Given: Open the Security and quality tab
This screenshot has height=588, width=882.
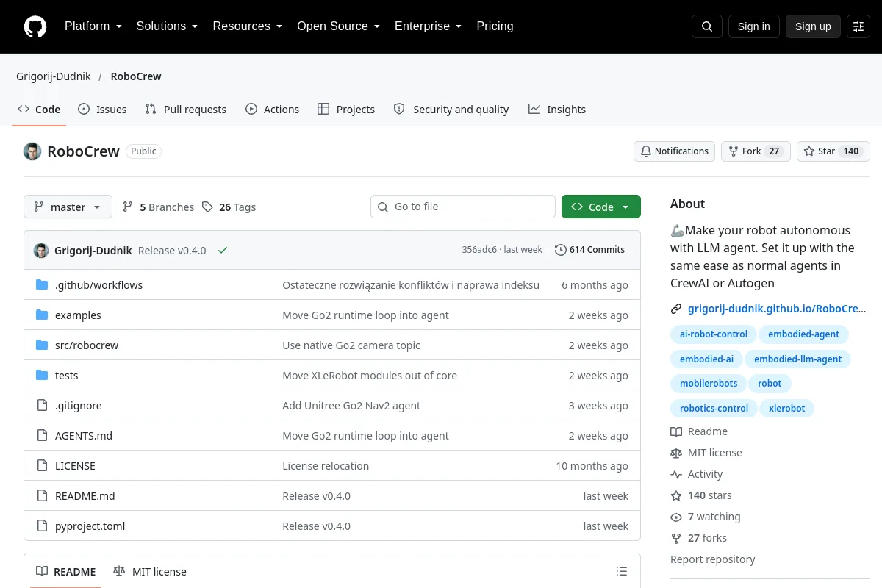Looking at the screenshot, I should (x=451, y=110).
